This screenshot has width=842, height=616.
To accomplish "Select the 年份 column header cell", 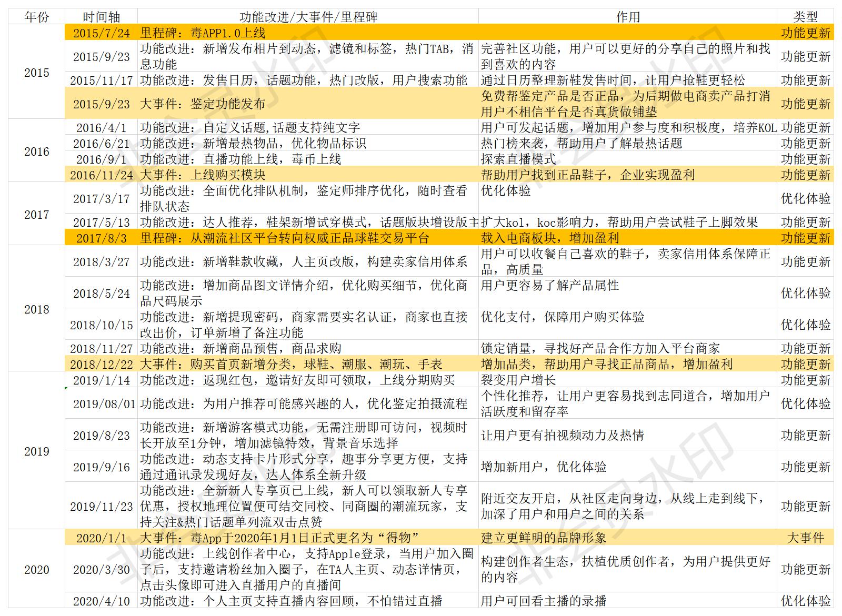I will point(36,16).
